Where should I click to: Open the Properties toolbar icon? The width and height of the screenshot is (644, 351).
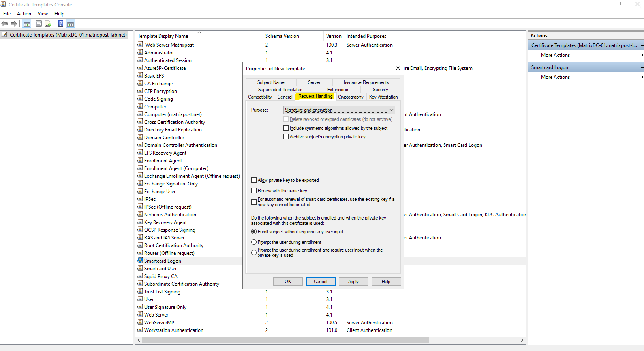pos(39,24)
